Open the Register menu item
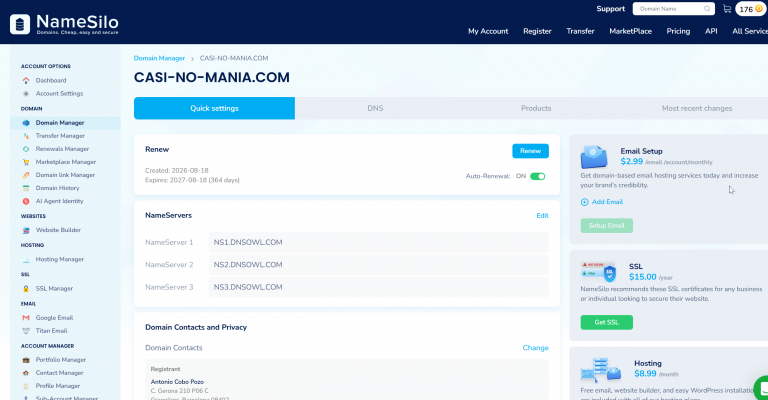This screenshot has height=400, width=768. [x=537, y=31]
